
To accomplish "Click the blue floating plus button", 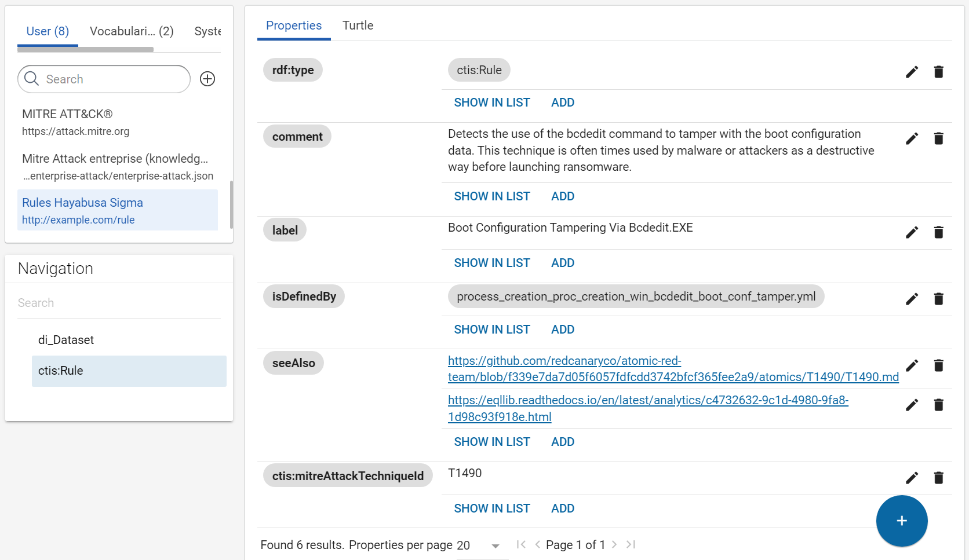I will point(901,521).
